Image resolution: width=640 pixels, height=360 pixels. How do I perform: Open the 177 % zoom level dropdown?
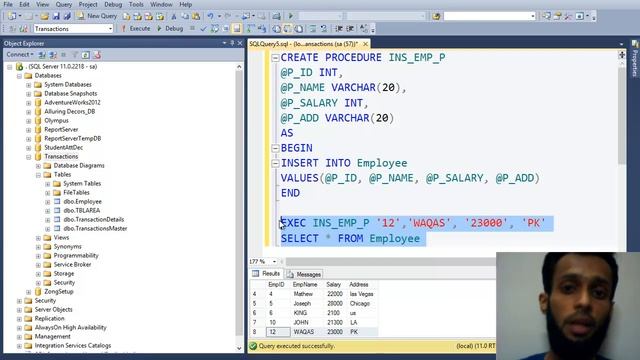(x=274, y=261)
